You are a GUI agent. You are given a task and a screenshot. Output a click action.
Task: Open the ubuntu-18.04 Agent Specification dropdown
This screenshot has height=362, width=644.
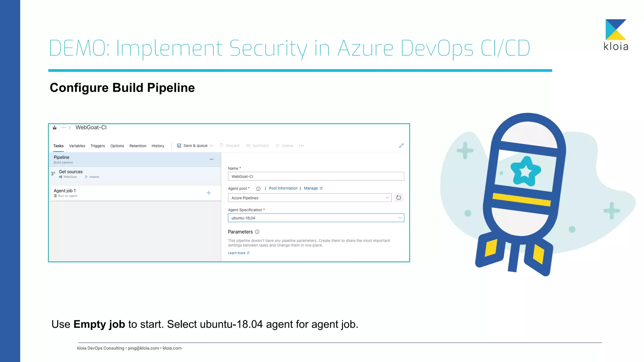(316, 218)
